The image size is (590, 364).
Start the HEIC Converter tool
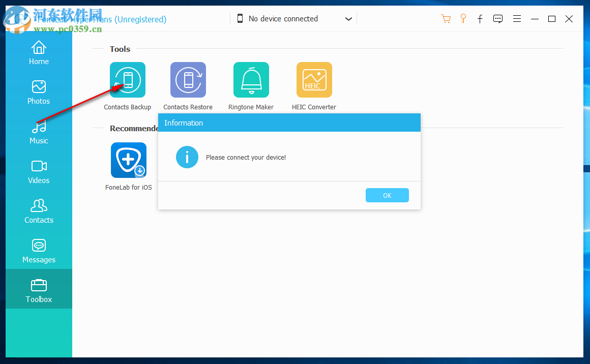tap(314, 80)
